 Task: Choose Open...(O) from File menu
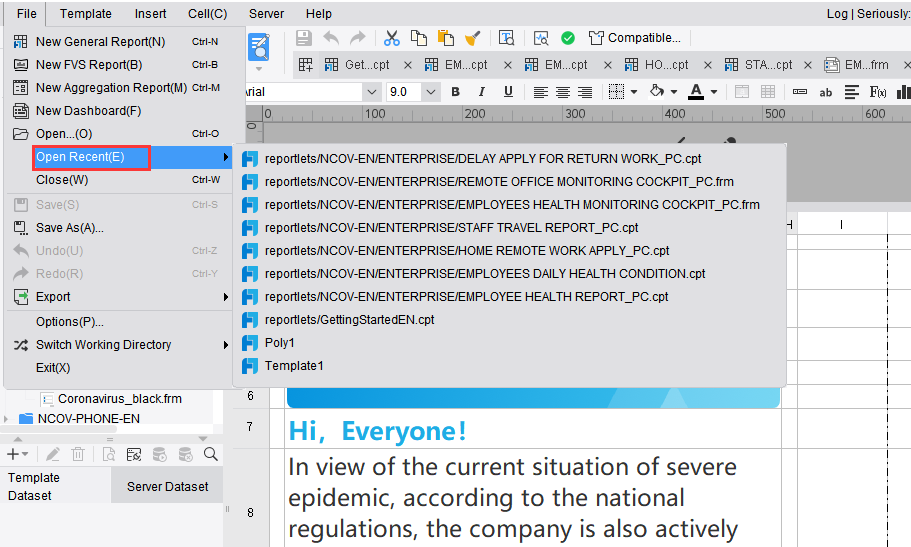coord(118,134)
